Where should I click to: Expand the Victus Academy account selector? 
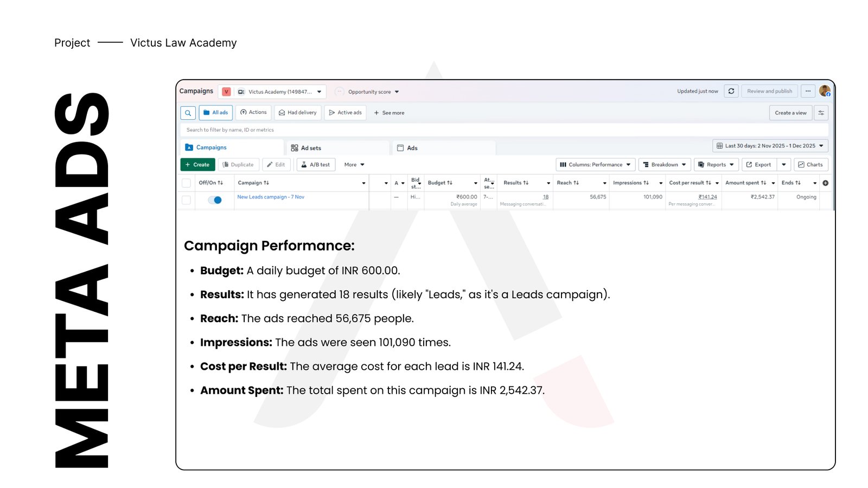click(280, 92)
